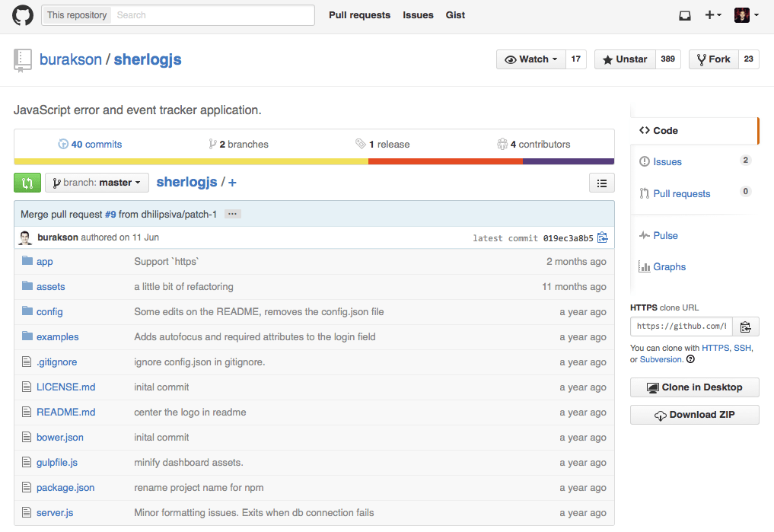
Task: Open the app folder
Action: 44,262
